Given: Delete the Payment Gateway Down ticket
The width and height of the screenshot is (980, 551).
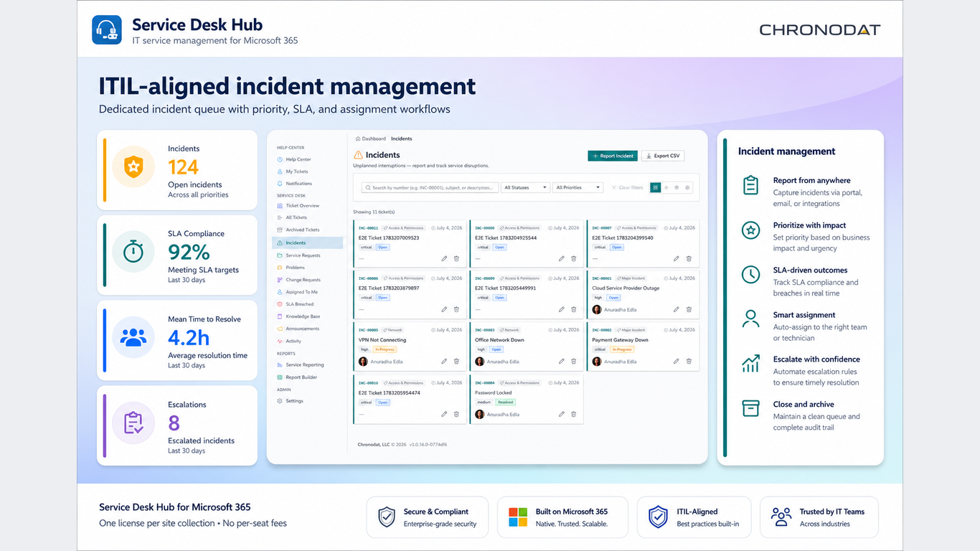Looking at the screenshot, I should (x=689, y=362).
